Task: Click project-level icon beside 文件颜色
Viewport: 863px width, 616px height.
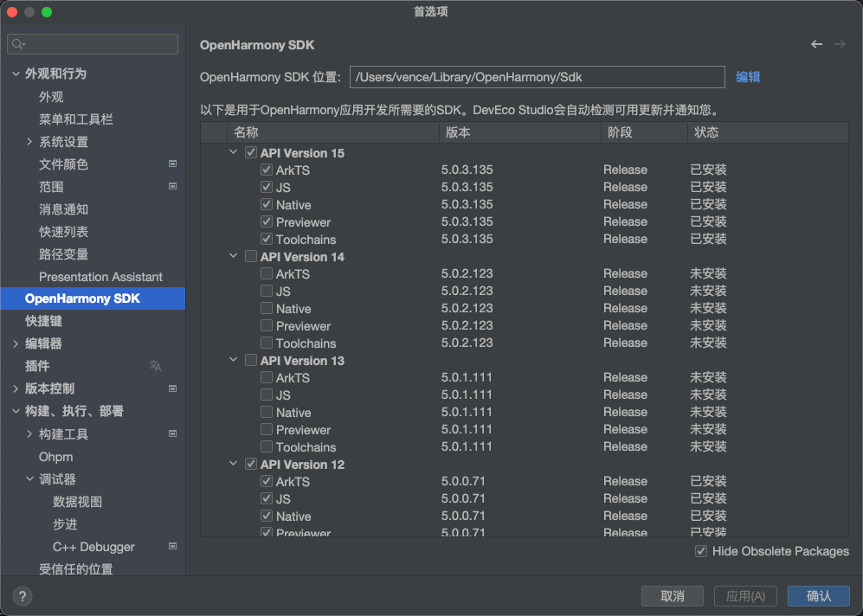Action: (x=172, y=164)
